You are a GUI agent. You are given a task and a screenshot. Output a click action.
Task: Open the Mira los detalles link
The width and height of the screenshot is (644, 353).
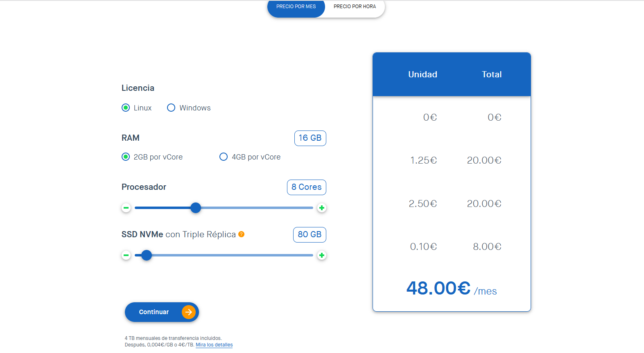click(x=214, y=345)
